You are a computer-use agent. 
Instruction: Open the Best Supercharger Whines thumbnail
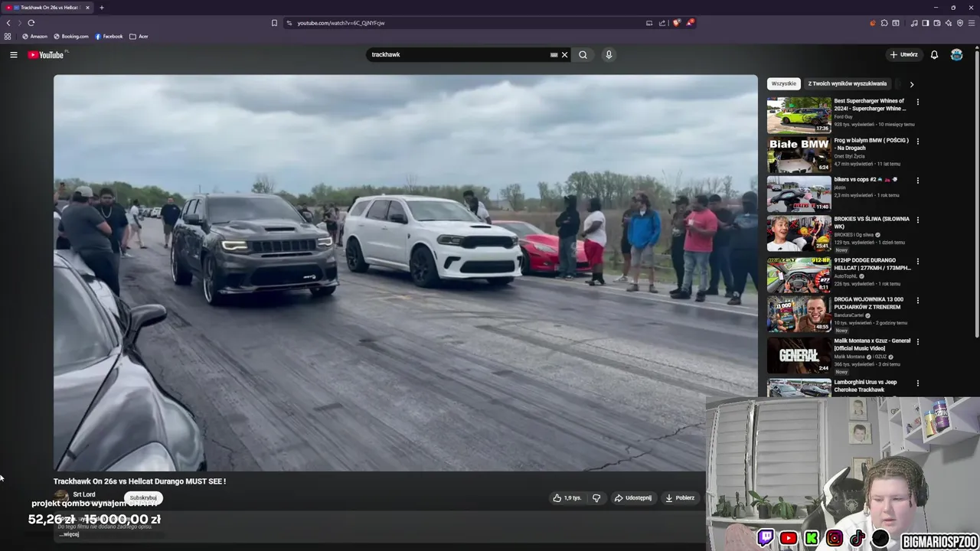799,115
